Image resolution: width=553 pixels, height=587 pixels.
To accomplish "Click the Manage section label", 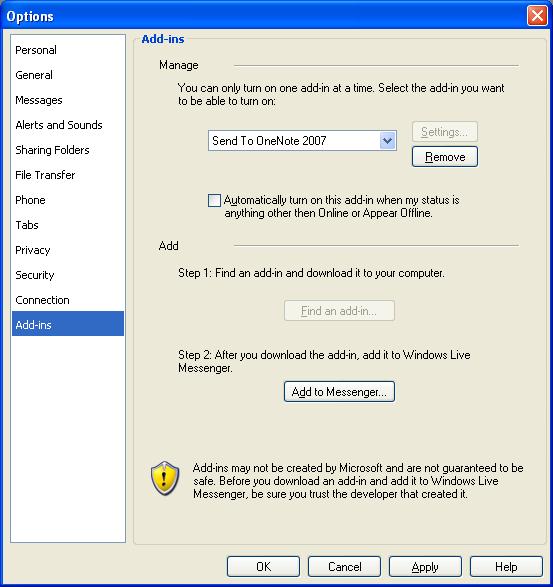I will pyautogui.click(x=179, y=65).
